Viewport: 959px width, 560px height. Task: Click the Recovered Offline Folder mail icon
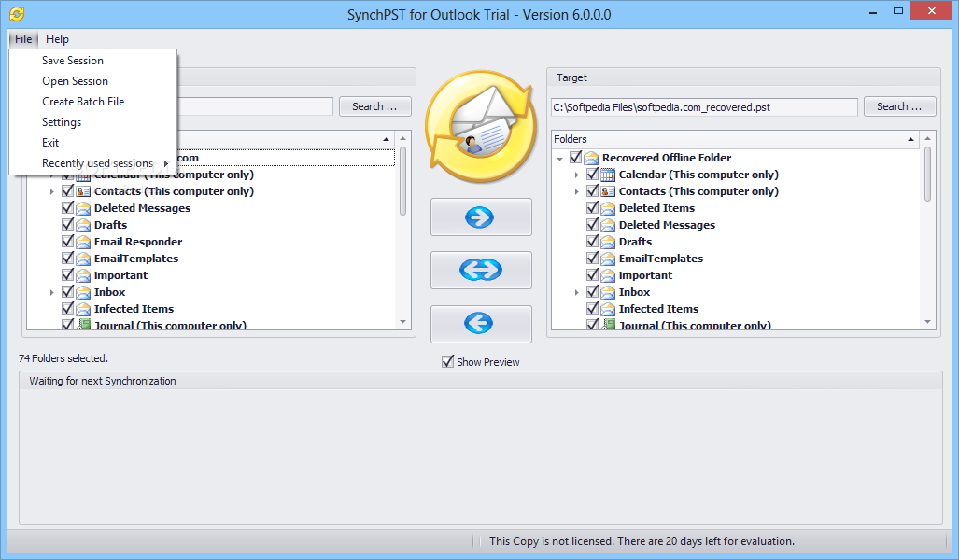[x=591, y=158]
